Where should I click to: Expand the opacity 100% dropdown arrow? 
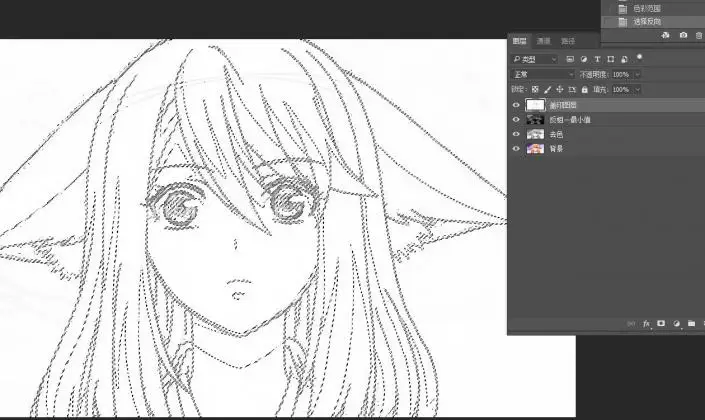tap(637, 75)
